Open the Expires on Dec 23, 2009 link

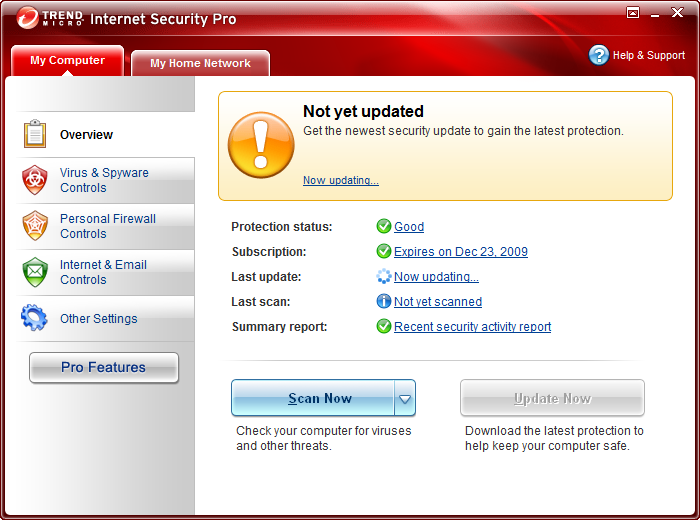coord(461,252)
